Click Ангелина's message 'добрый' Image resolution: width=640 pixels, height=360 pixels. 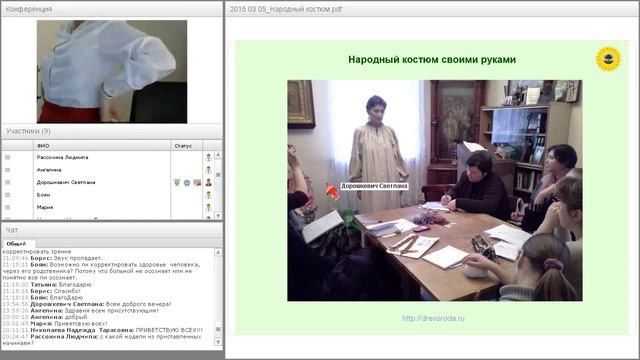point(76,317)
